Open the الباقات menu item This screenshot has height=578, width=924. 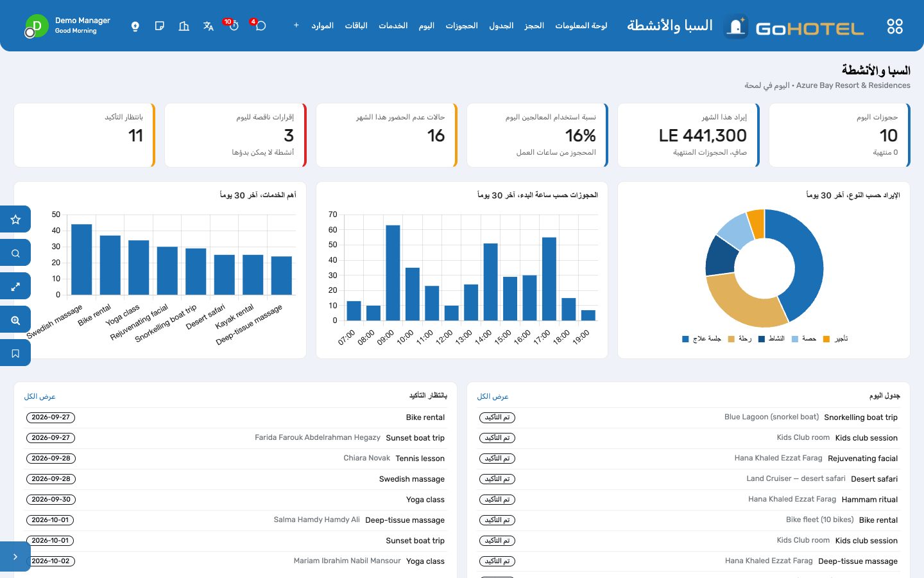tap(356, 26)
